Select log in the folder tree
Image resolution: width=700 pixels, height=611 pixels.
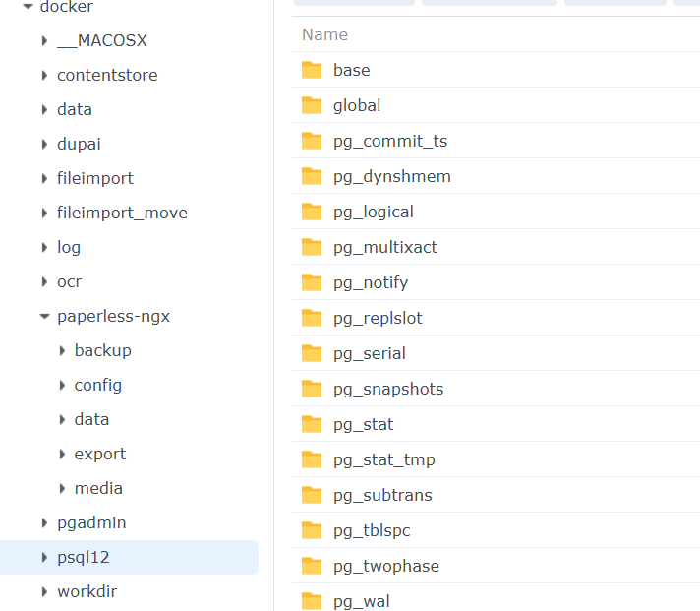(x=69, y=247)
